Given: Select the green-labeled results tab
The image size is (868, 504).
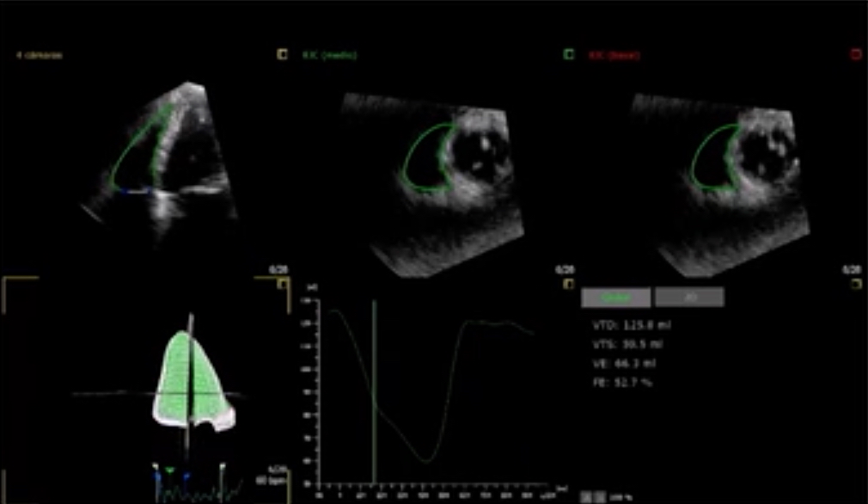Looking at the screenshot, I should coord(614,298).
